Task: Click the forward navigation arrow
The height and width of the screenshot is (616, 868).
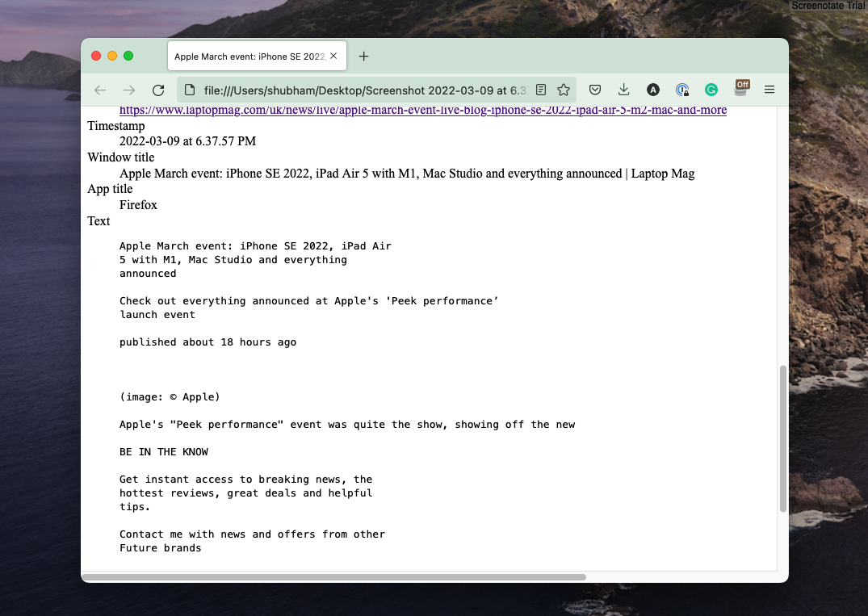Action: [x=128, y=90]
